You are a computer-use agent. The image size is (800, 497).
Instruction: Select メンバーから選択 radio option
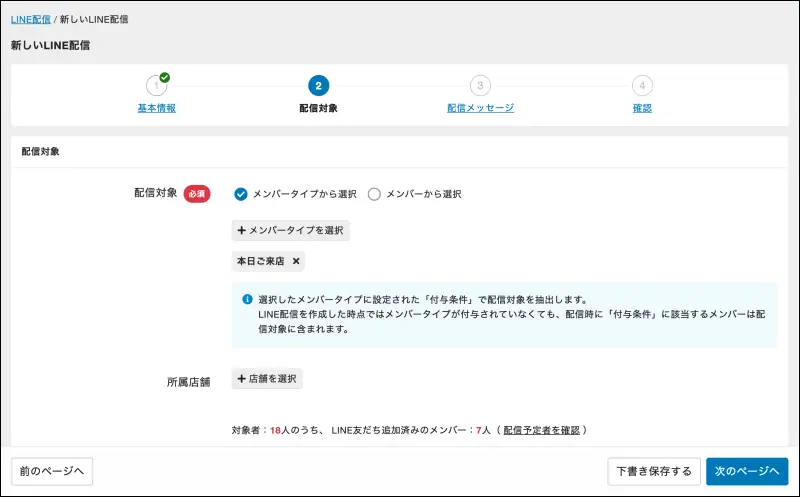(374, 194)
